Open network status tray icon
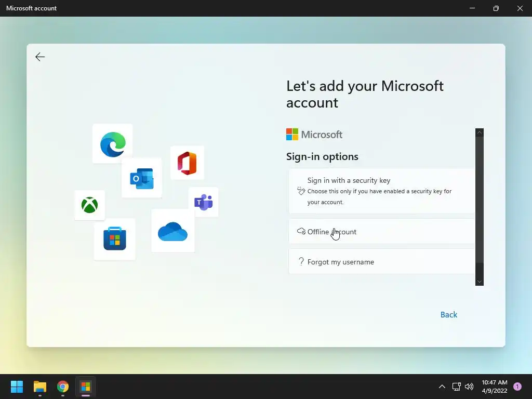This screenshot has height=399, width=532. [456, 387]
